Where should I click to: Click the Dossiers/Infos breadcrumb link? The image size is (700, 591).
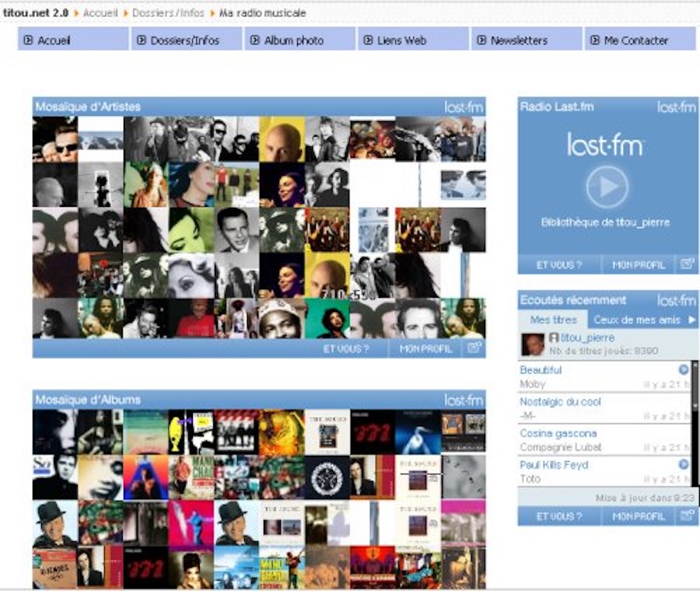point(168,13)
